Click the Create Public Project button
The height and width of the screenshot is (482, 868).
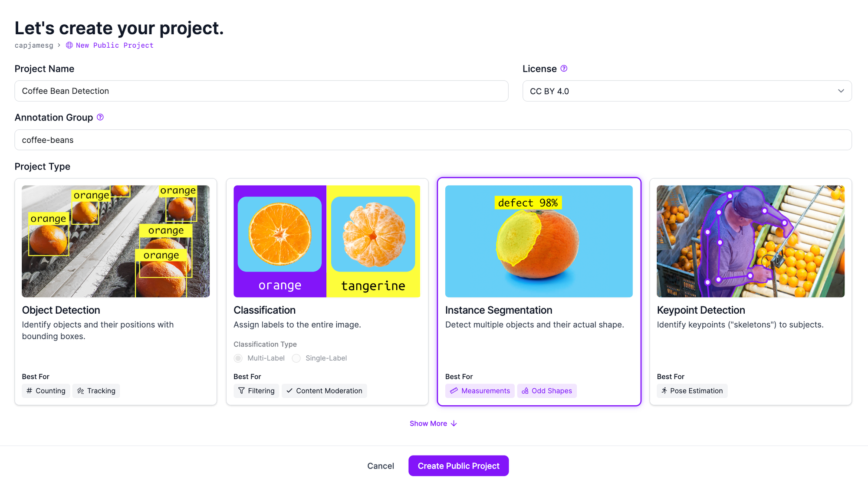click(459, 466)
